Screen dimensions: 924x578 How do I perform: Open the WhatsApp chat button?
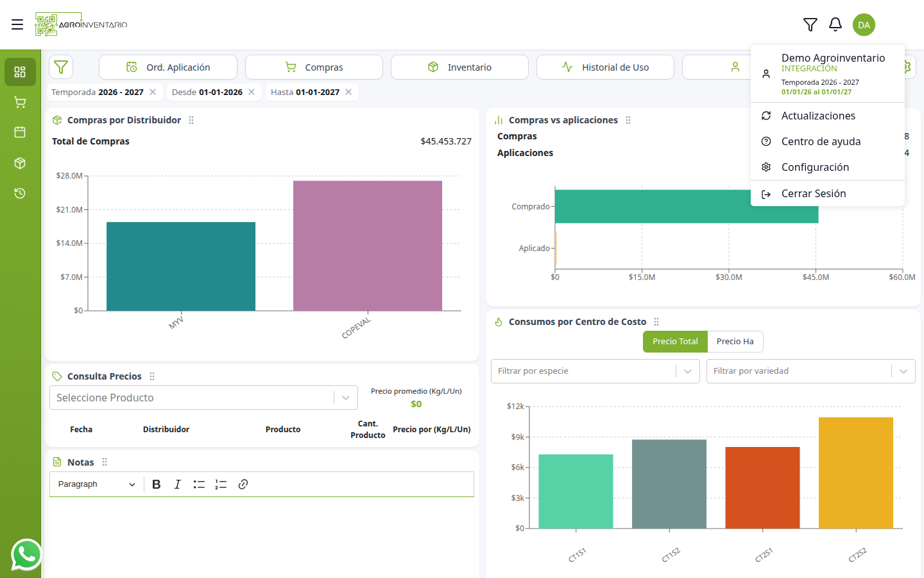click(x=26, y=555)
